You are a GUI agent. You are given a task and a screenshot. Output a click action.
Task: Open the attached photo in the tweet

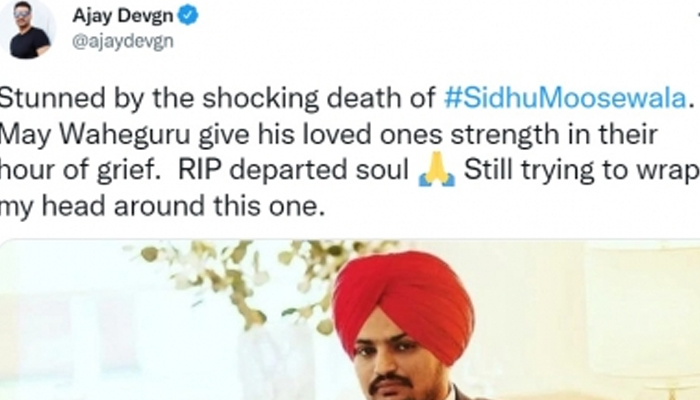pos(350,320)
